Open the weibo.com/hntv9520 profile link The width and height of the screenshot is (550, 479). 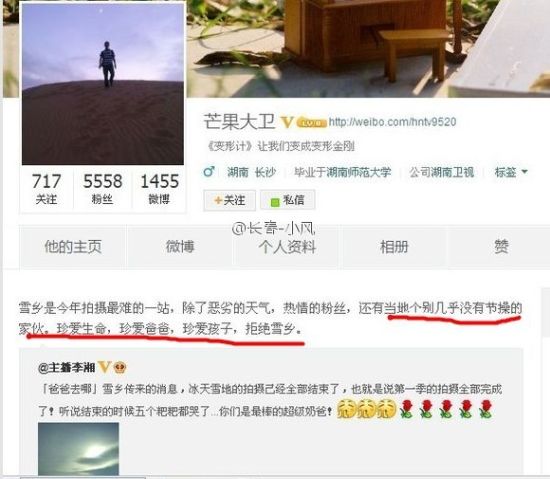point(393,122)
